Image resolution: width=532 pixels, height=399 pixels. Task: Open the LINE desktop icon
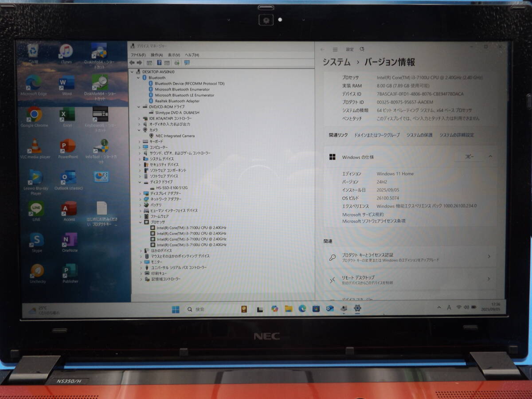[36, 211]
